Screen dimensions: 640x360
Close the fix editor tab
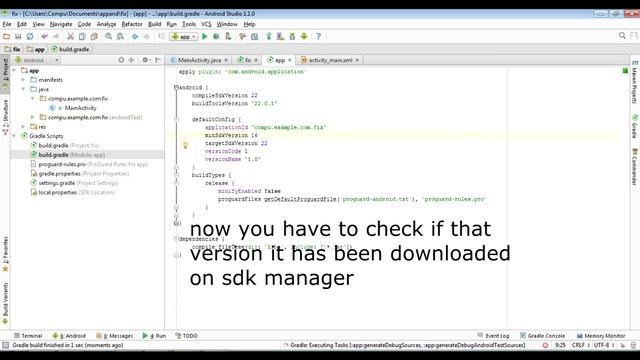coord(256,60)
